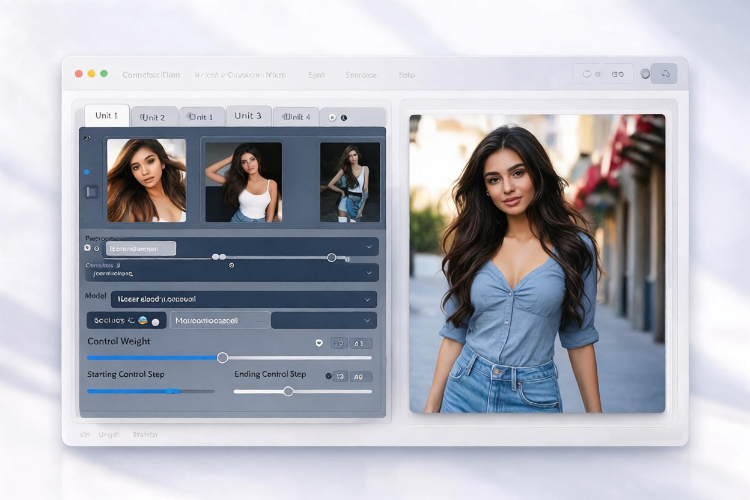Click the round handle on the thin preprocessor slider

(331, 257)
